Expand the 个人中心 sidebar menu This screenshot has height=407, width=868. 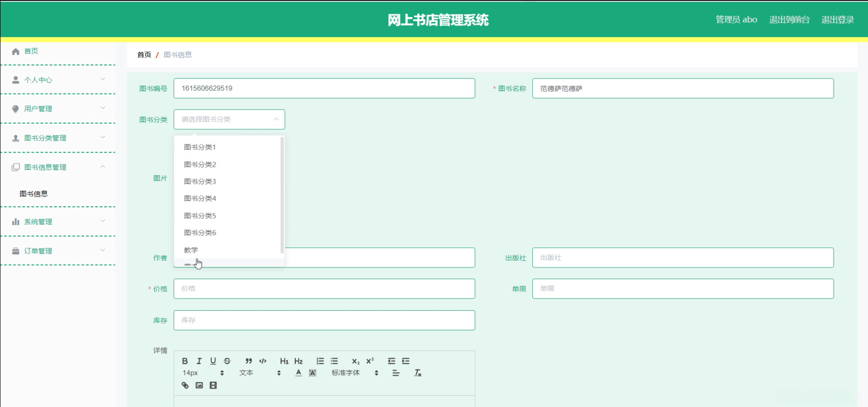58,80
